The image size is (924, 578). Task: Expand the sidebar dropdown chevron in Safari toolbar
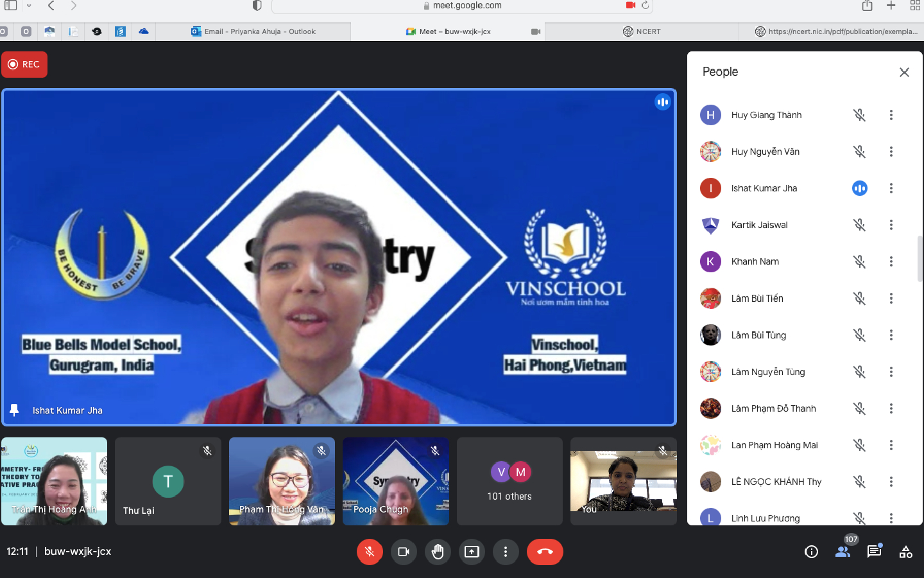coord(29,6)
